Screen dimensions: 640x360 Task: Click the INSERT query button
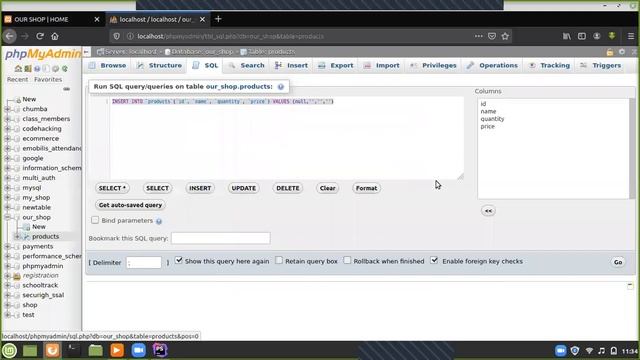click(200, 188)
